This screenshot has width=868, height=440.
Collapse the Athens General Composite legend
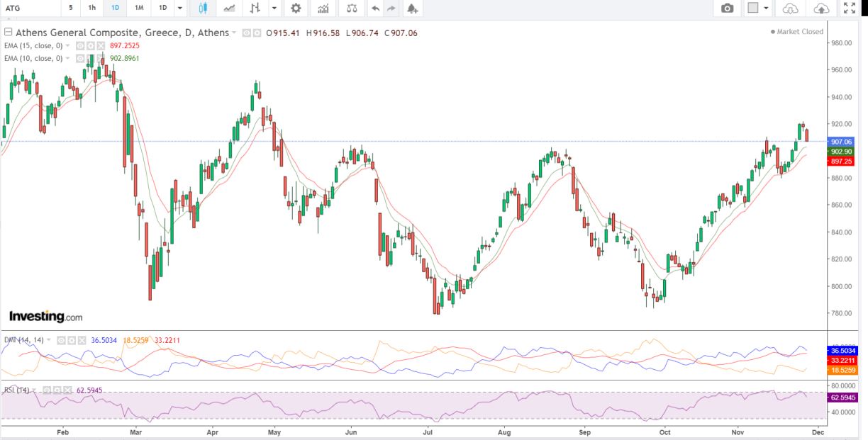click(8, 33)
